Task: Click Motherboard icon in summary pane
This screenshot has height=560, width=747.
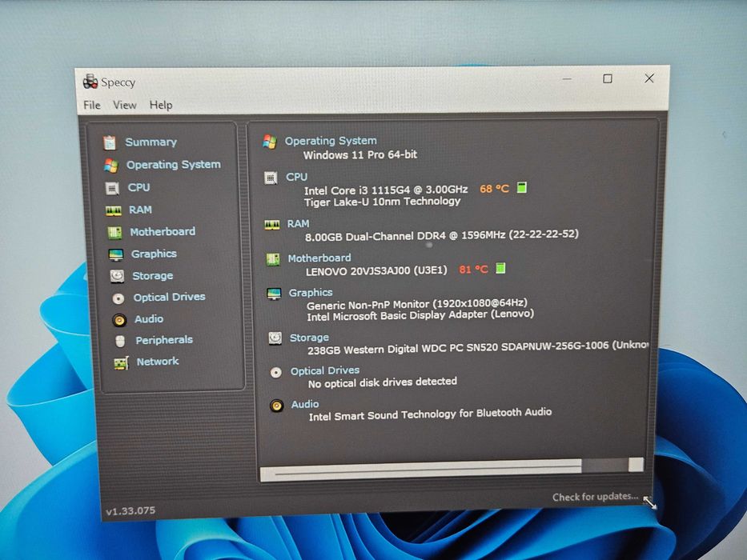Action: coord(273,259)
